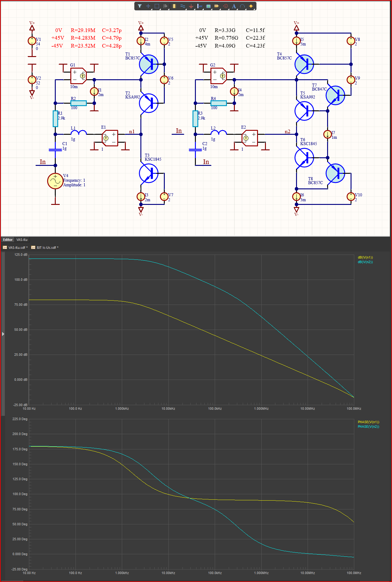Select current source I6 3m
Image resolution: width=392 pixels, height=582 pixels.
(x=296, y=197)
